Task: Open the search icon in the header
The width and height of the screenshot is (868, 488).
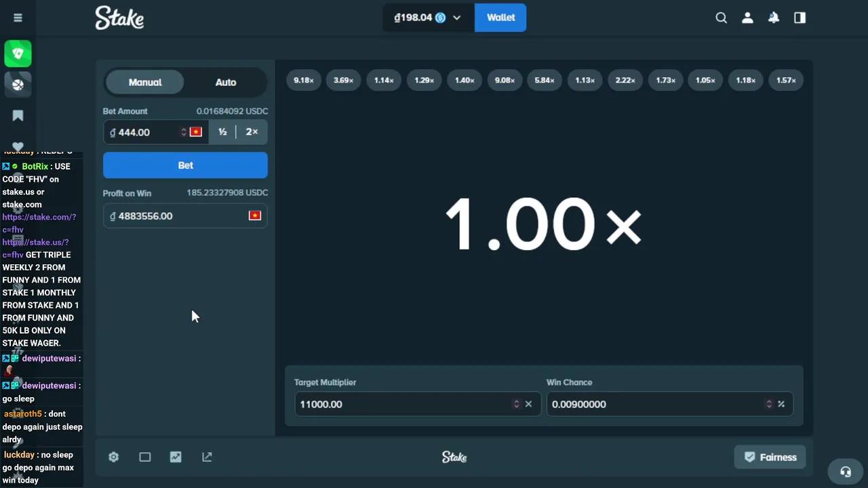Action: pyautogui.click(x=722, y=18)
